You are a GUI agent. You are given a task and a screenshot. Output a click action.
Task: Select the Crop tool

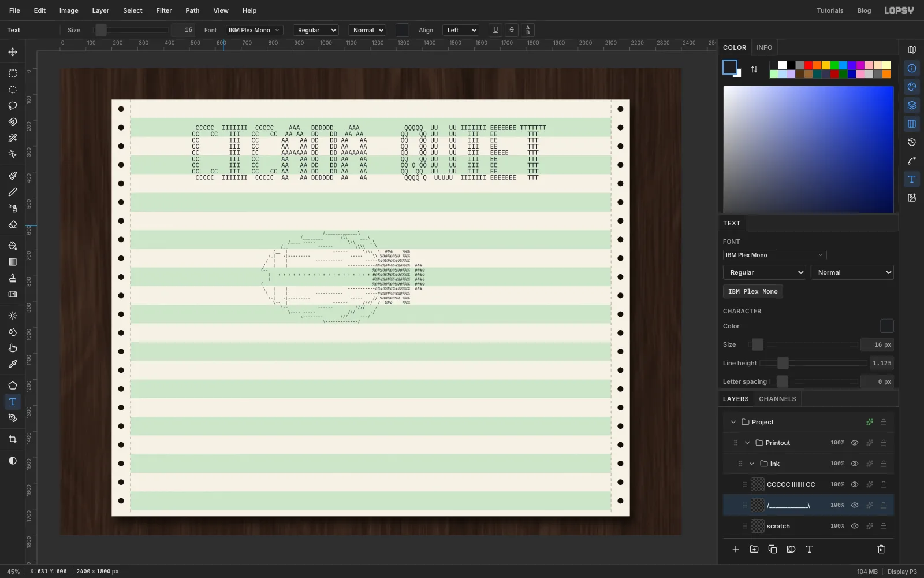(x=13, y=439)
